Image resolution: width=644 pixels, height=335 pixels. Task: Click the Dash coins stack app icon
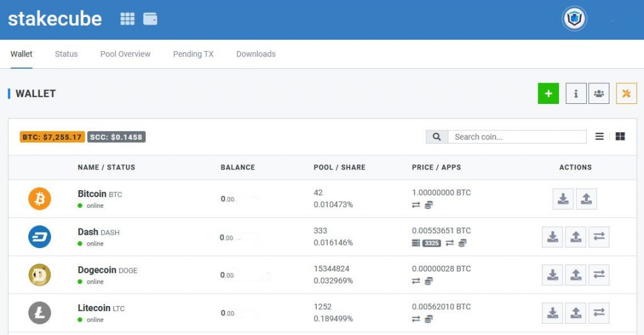point(462,243)
